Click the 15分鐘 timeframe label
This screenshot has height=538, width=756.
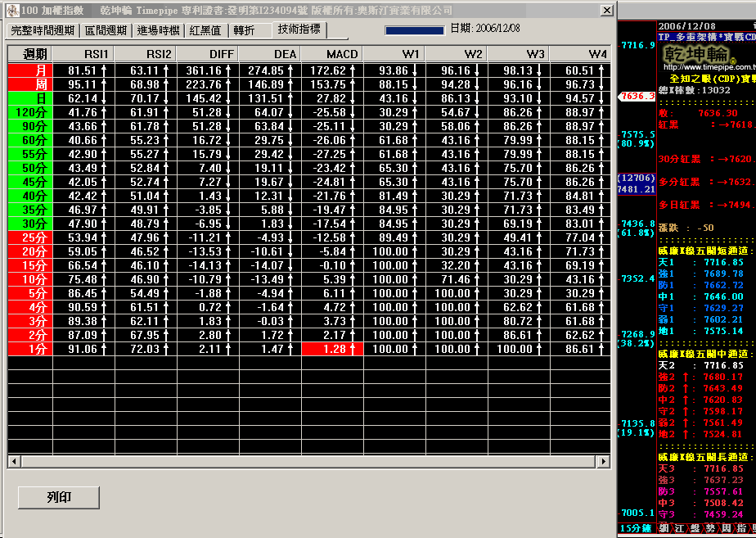(637, 528)
